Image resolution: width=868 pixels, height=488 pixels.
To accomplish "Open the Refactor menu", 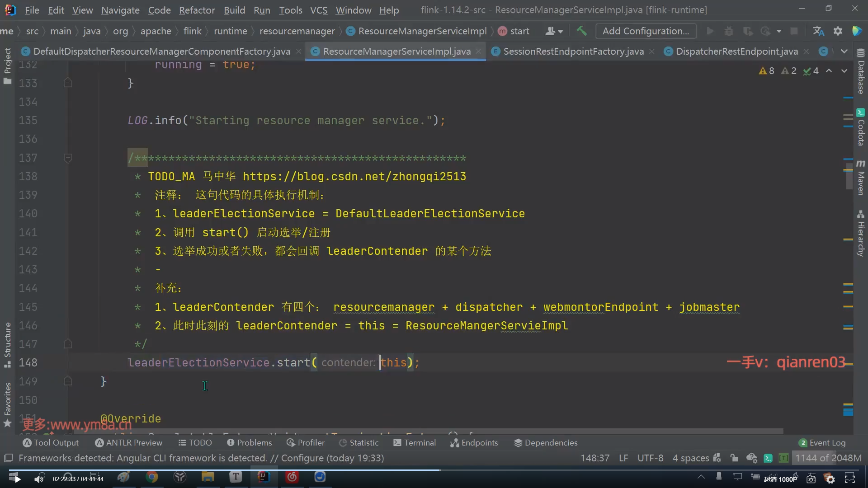I will [197, 10].
